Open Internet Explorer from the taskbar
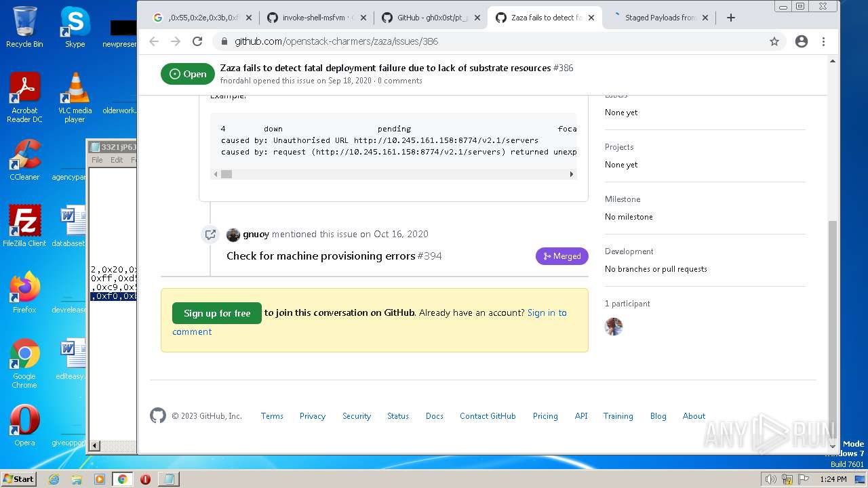This screenshot has height=488, width=868. coord(54,479)
